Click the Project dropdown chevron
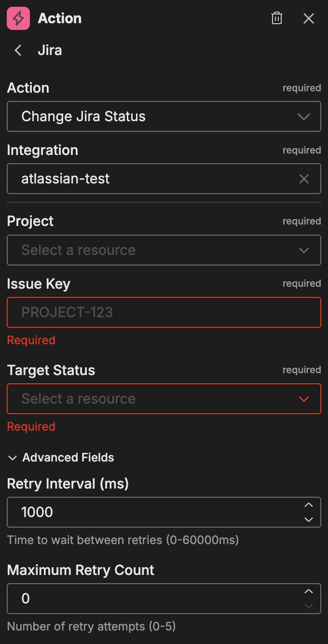 (x=303, y=250)
